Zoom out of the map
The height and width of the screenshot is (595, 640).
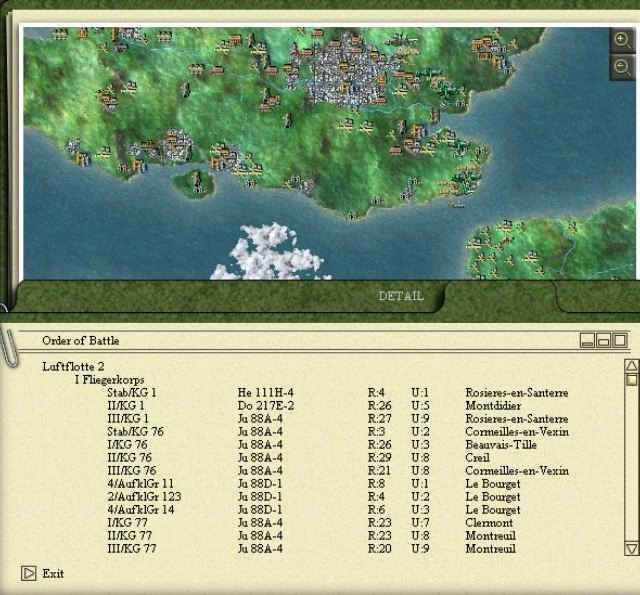coord(622,67)
